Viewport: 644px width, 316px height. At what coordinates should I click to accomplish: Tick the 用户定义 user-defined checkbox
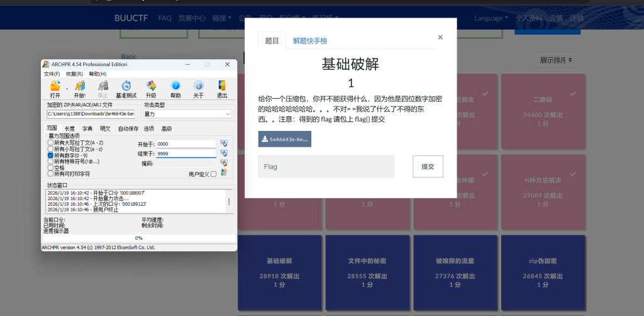pyautogui.click(x=214, y=174)
